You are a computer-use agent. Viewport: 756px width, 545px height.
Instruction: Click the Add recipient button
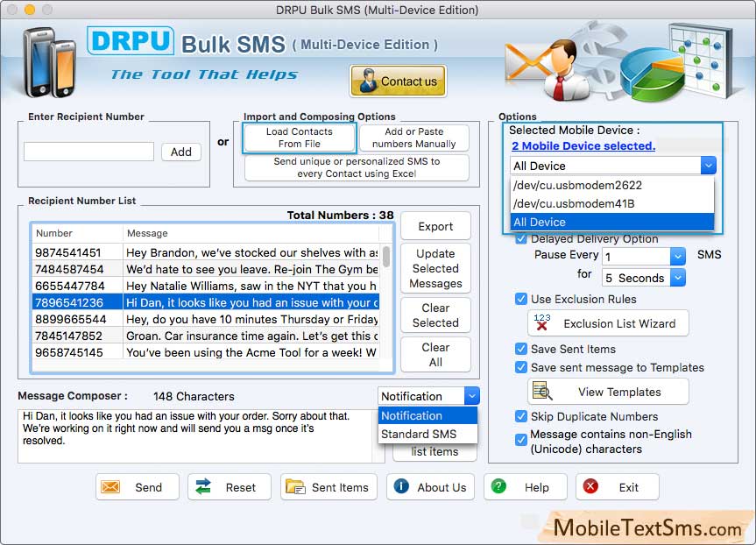pyautogui.click(x=181, y=152)
